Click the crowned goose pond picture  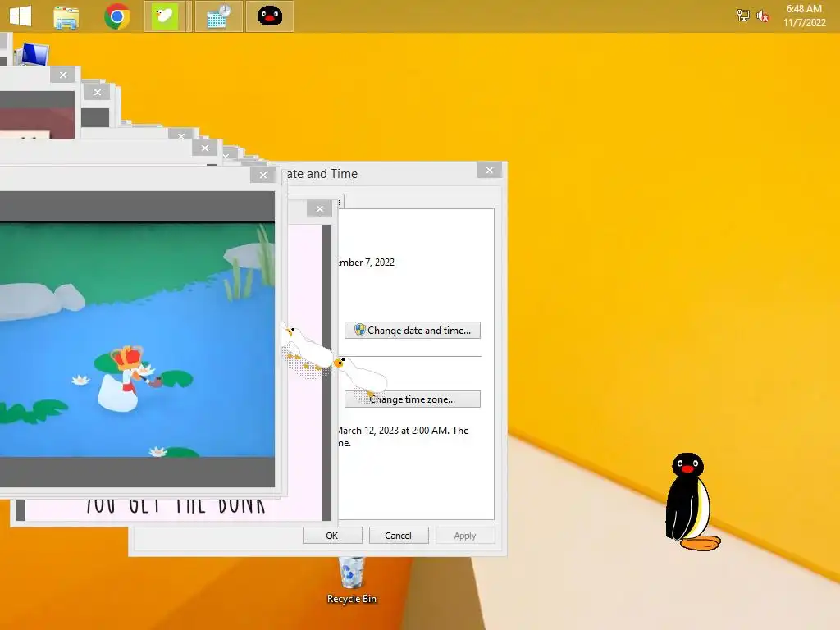[x=137, y=340]
